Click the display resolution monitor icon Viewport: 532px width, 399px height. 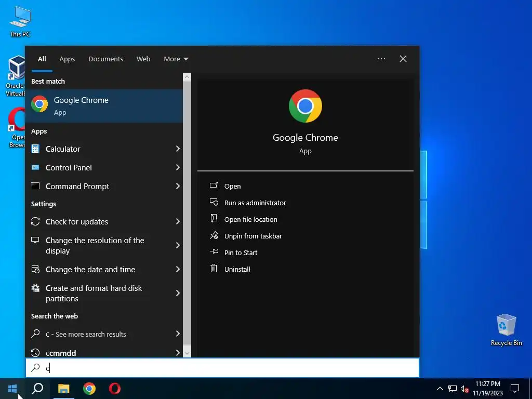35,240
